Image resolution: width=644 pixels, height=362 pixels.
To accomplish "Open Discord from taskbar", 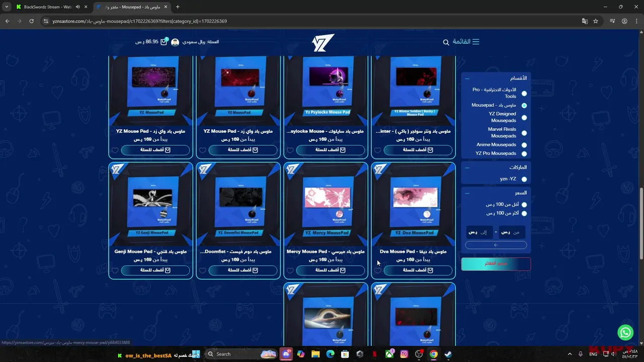I will pyautogui.click(x=286, y=354).
